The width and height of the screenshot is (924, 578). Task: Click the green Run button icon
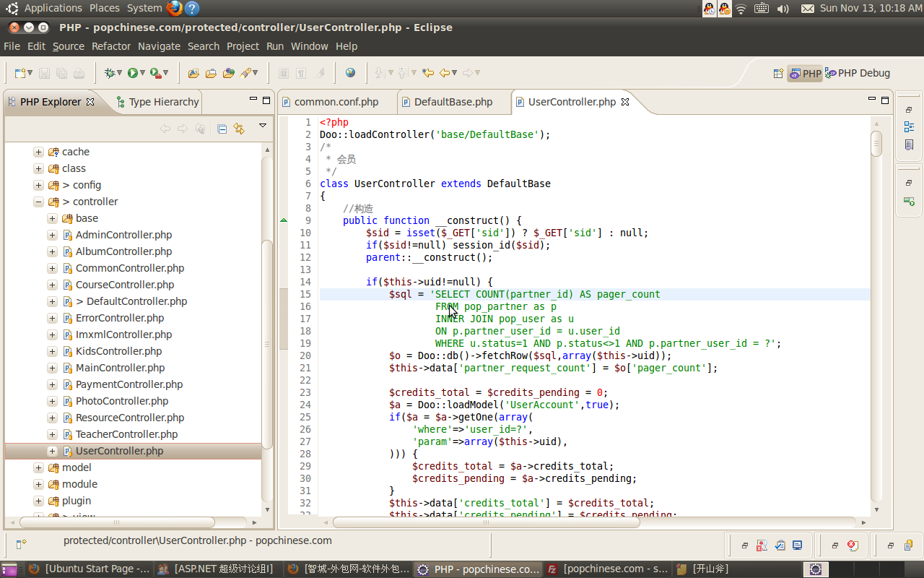click(133, 73)
